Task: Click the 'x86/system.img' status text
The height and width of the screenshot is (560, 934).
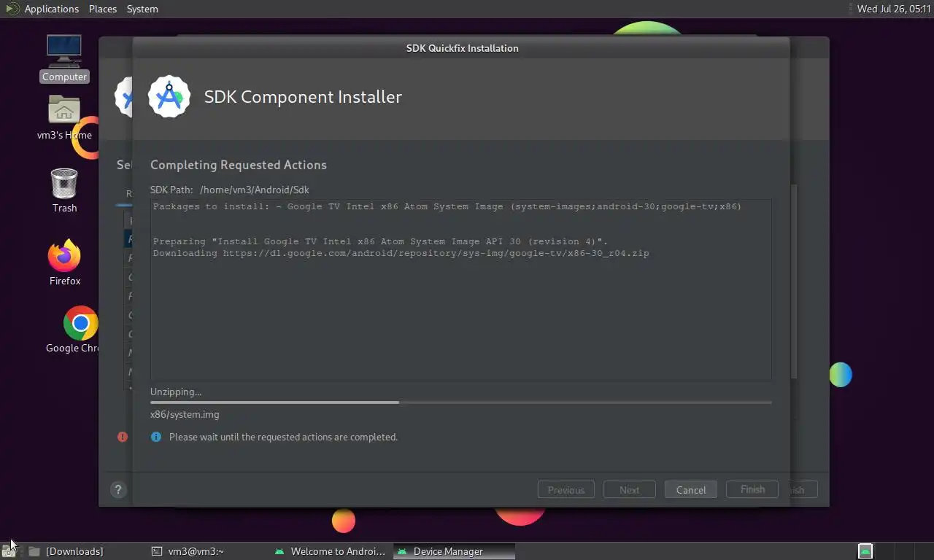Action: (x=185, y=414)
